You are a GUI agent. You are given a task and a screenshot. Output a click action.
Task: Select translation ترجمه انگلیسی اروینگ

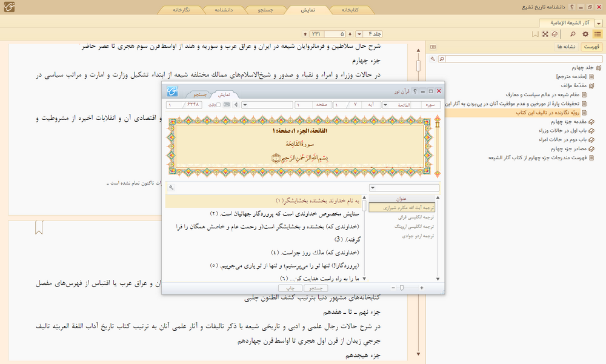414,227
